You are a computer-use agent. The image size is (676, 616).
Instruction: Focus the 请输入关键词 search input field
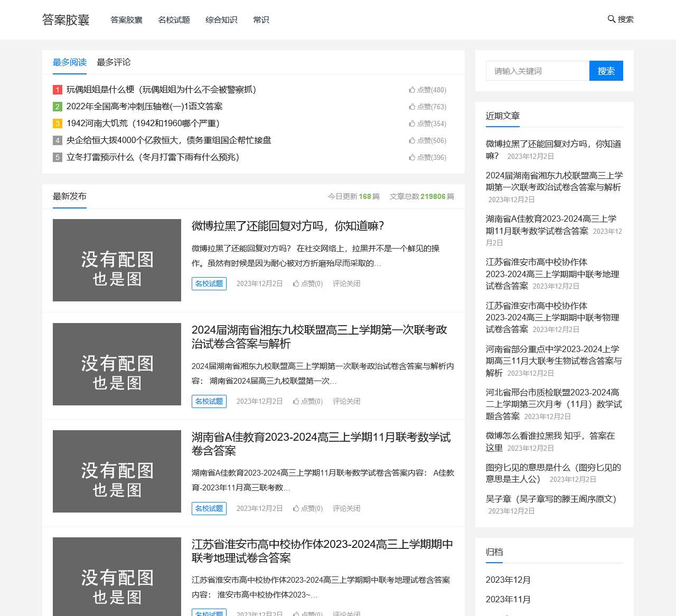tap(537, 71)
